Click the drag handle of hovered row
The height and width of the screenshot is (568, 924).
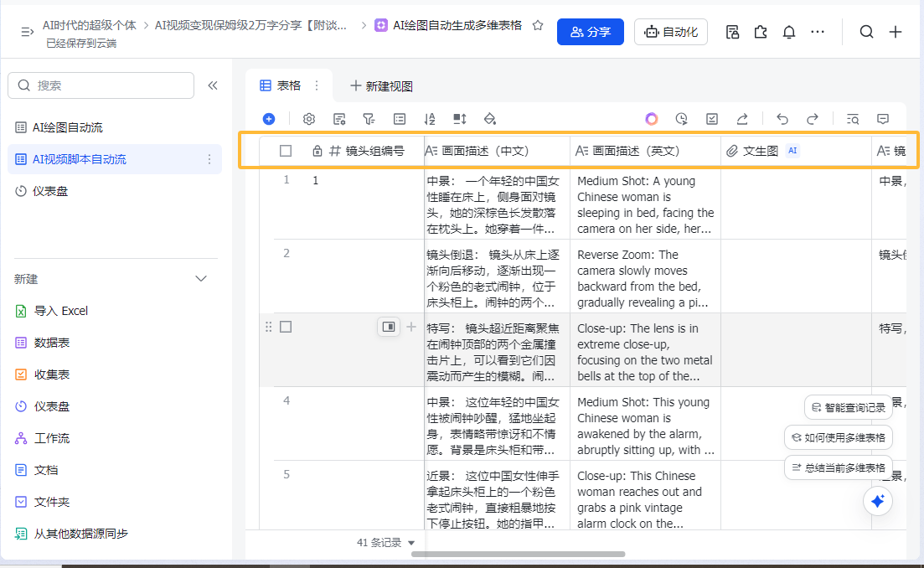point(269,327)
